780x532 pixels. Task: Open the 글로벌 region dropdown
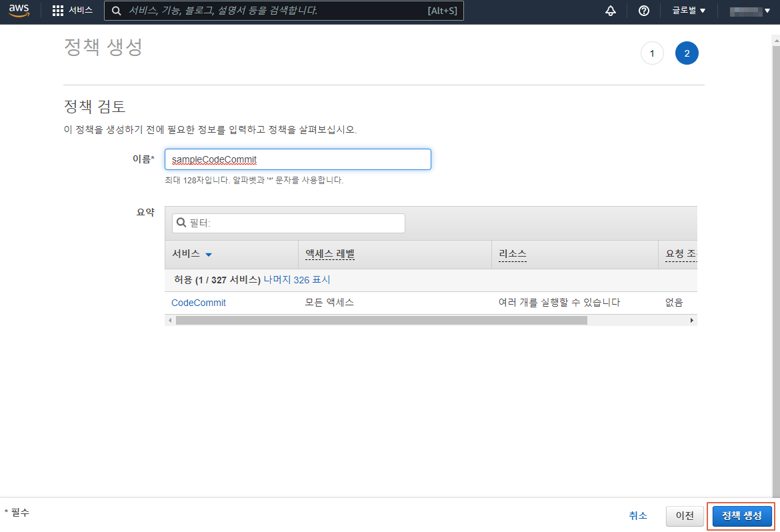tap(689, 11)
